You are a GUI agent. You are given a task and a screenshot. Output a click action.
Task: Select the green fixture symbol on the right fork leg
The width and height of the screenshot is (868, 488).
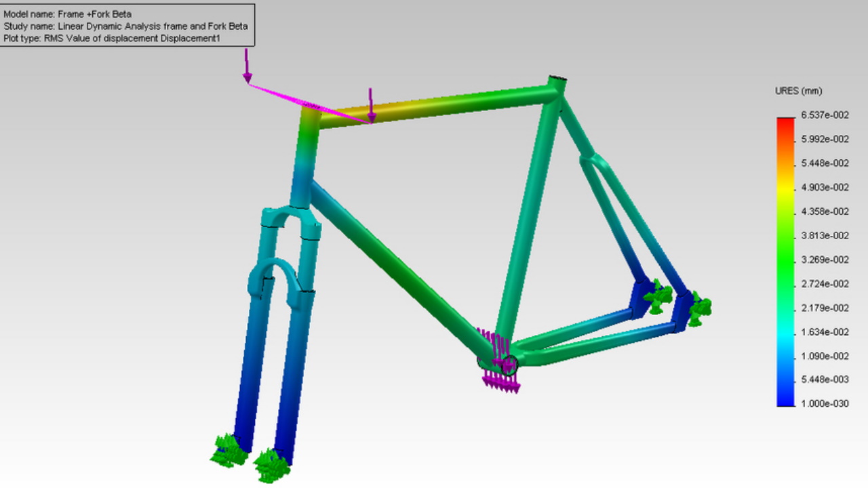pos(271,465)
